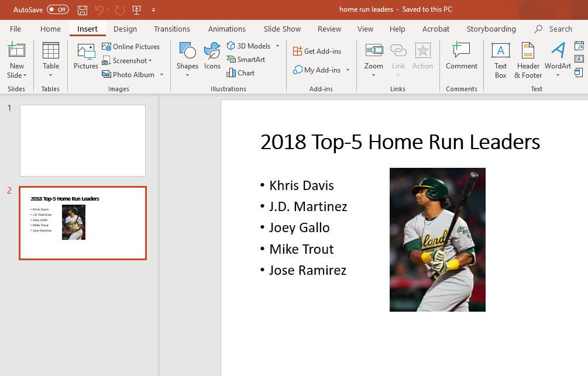This screenshot has width=588, height=376.
Task: Toggle AutoSave switch
Action: pos(57,10)
